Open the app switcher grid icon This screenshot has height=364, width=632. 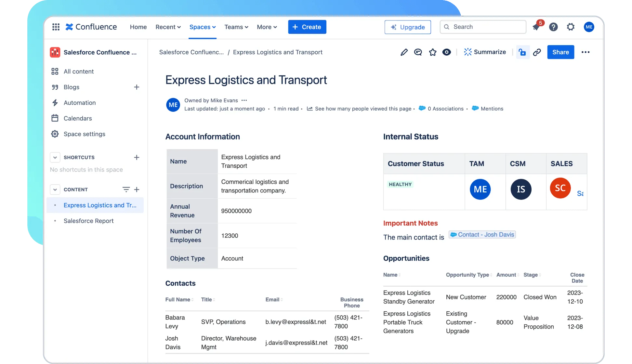point(56,27)
